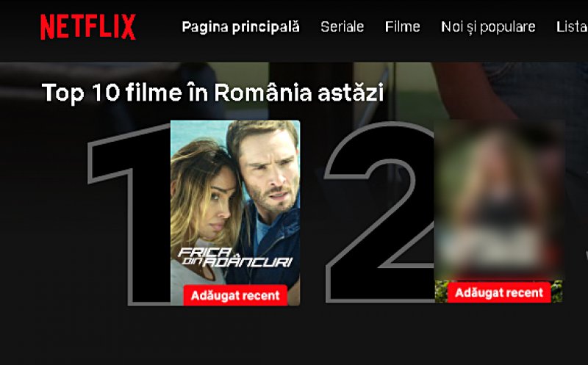
Task: Open the Frica din Adâncuri movie poster
Action: point(235,213)
